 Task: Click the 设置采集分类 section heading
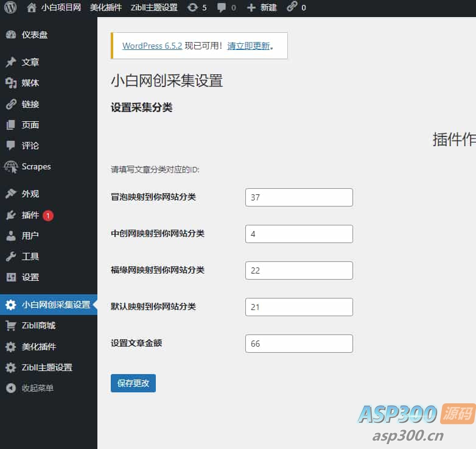(x=142, y=107)
